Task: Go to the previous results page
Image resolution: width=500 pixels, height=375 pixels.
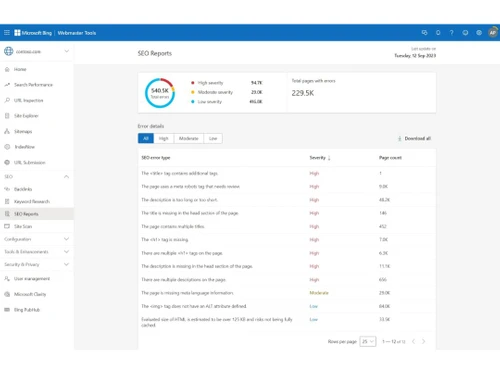Action: point(413,341)
